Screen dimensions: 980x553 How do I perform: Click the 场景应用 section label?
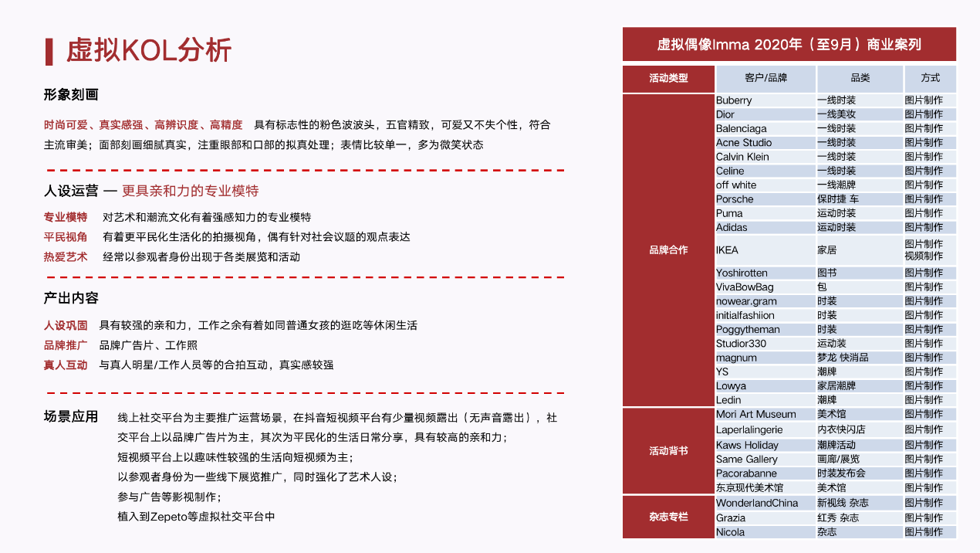pyautogui.click(x=71, y=417)
